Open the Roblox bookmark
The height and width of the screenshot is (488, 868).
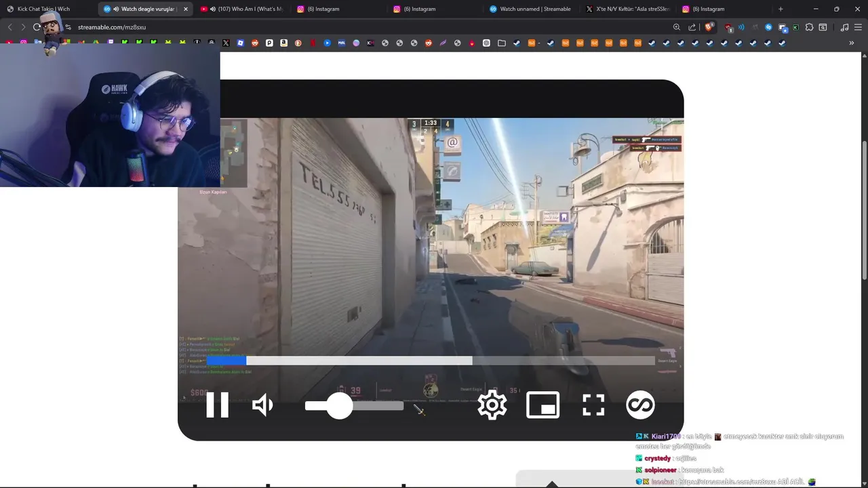pyautogui.click(x=241, y=43)
